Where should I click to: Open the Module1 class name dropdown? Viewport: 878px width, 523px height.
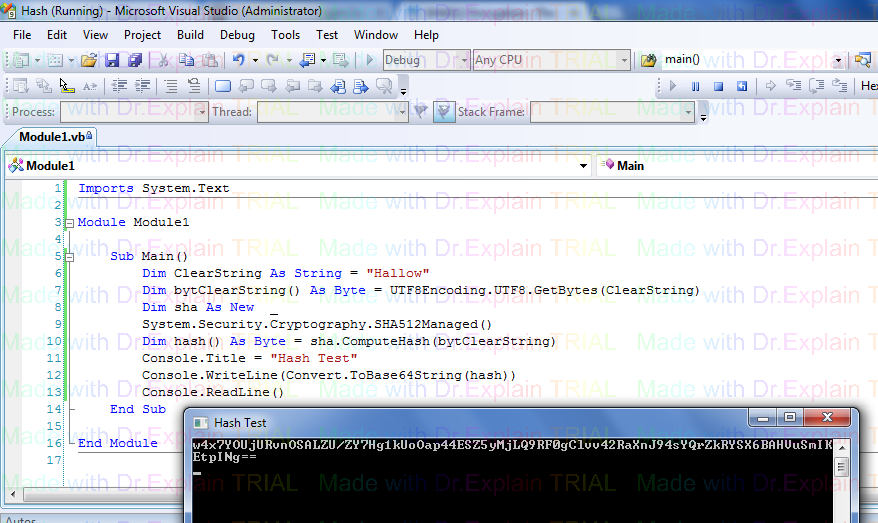[298, 166]
